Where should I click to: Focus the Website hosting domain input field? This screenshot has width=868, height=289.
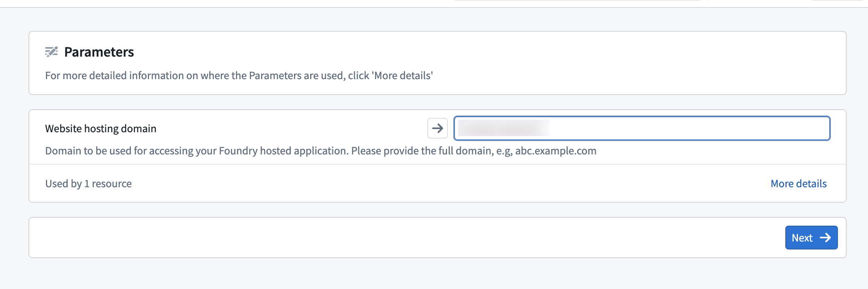(642, 128)
